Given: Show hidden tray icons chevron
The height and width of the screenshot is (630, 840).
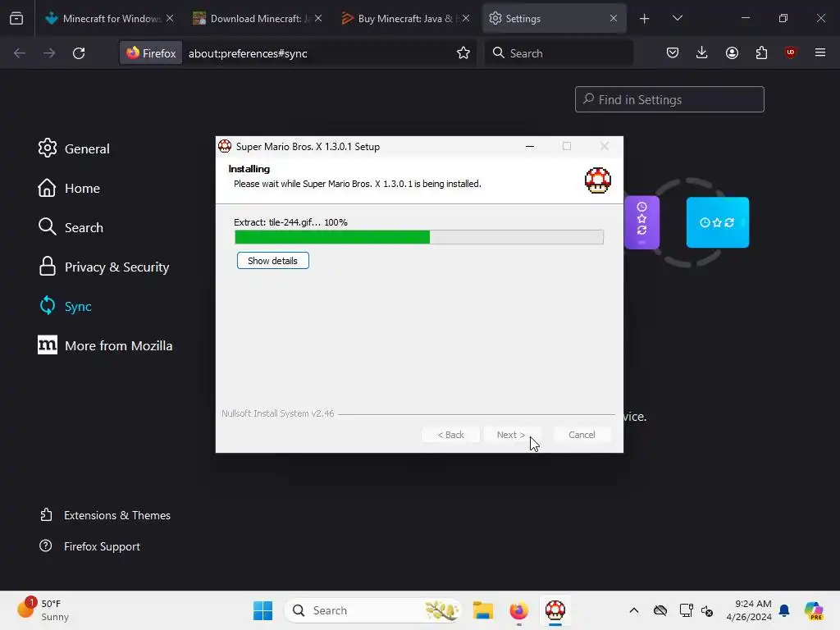Looking at the screenshot, I should click(634, 610).
